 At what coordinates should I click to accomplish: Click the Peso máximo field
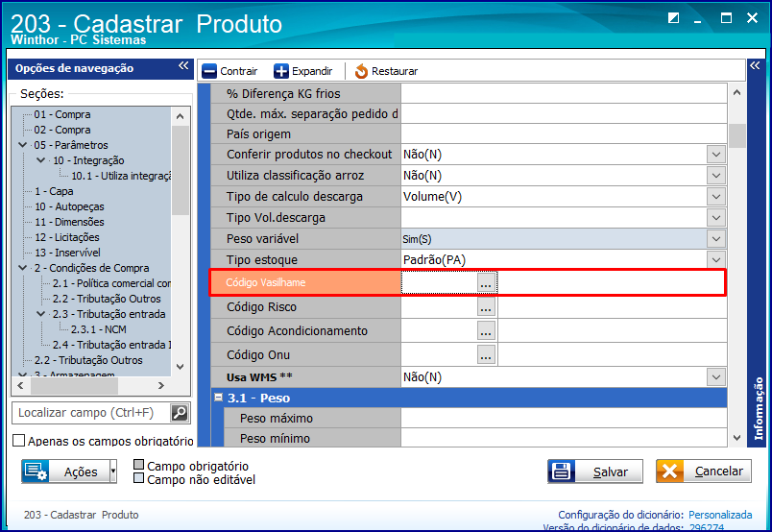coord(565,419)
